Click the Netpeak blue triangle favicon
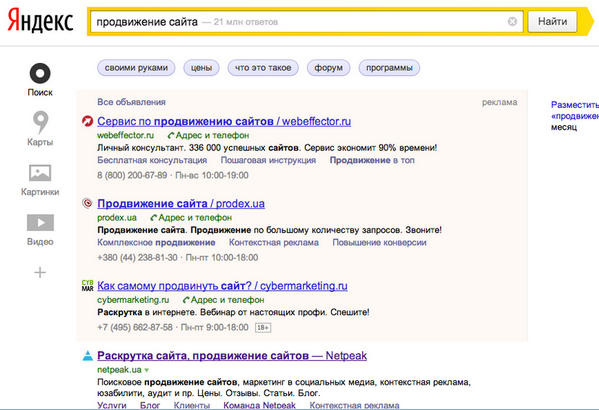The height and width of the screenshot is (410, 599). coord(87,356)
